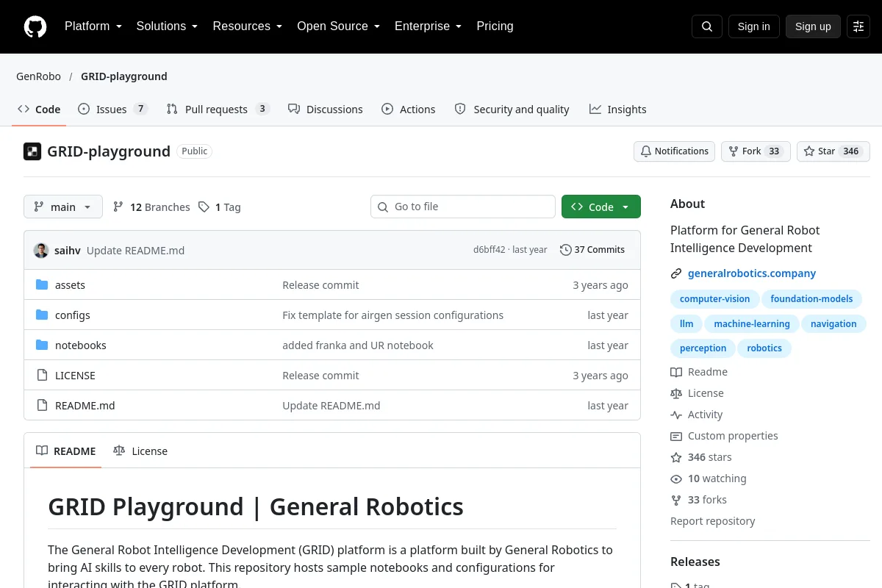
Task: Switch to the License tab in file viewer
Action: click(140, 451)
